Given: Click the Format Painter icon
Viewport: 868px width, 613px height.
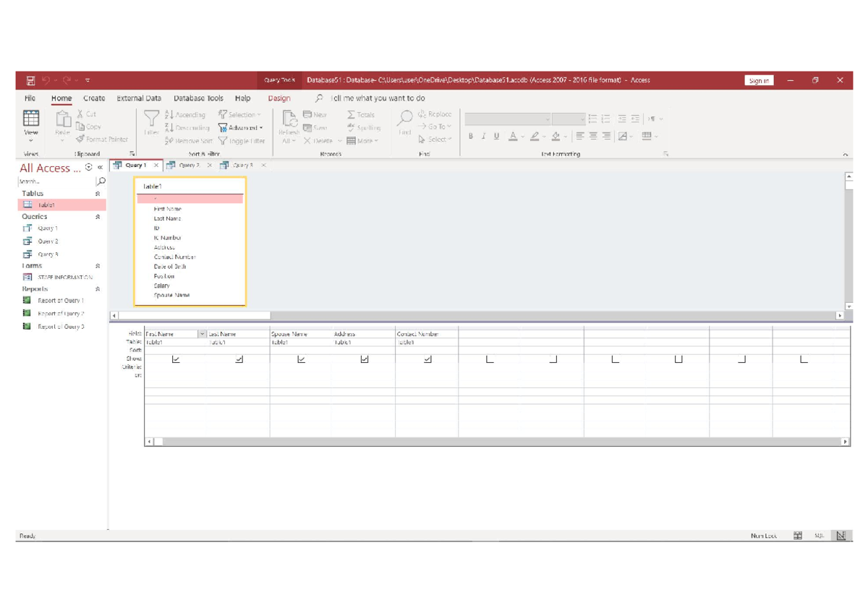Looking at the screenshot, I should point(80,139).
